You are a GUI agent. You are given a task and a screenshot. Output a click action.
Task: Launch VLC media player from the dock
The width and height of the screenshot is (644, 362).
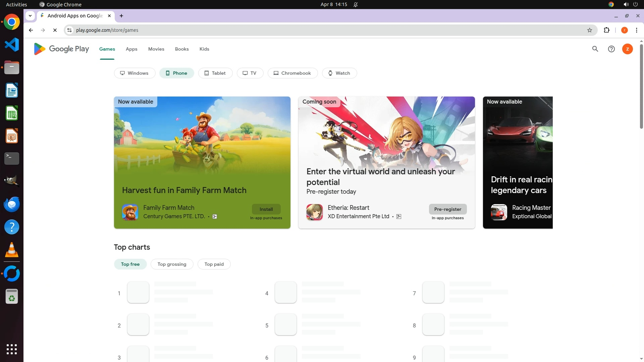click(12, 250)
